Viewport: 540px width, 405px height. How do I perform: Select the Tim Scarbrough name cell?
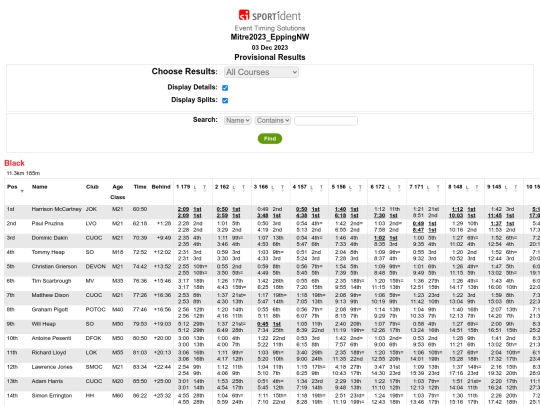52,281
